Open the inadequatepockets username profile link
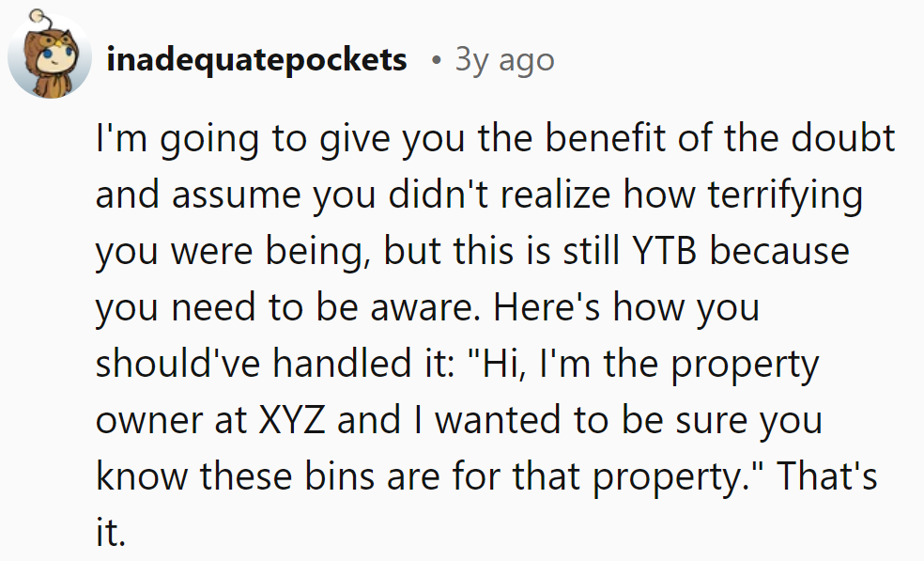924x561 pixels. (x=257, y=60)
